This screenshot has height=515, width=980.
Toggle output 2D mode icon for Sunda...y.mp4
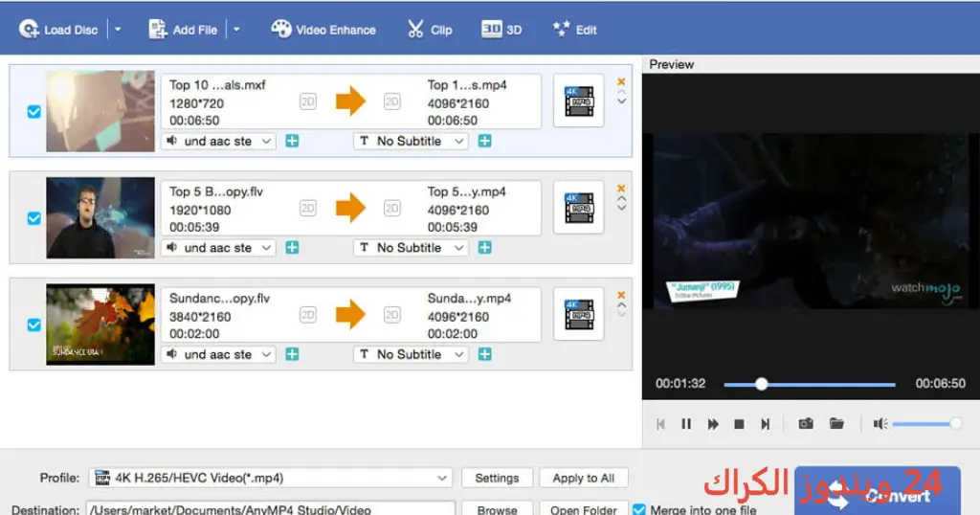tap(391, 314)
